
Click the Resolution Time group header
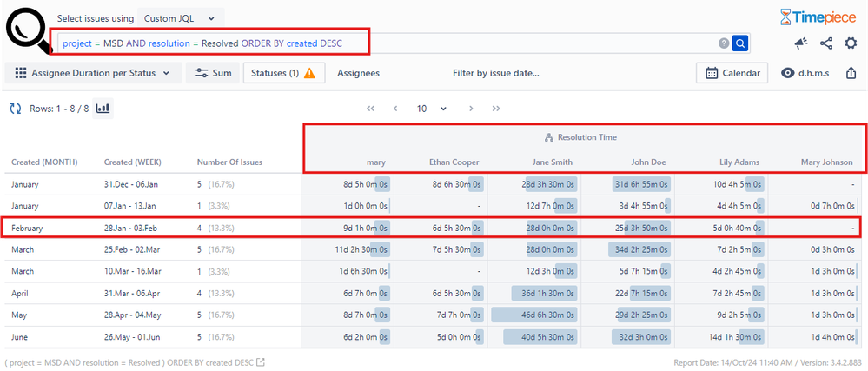coord(580,137)
